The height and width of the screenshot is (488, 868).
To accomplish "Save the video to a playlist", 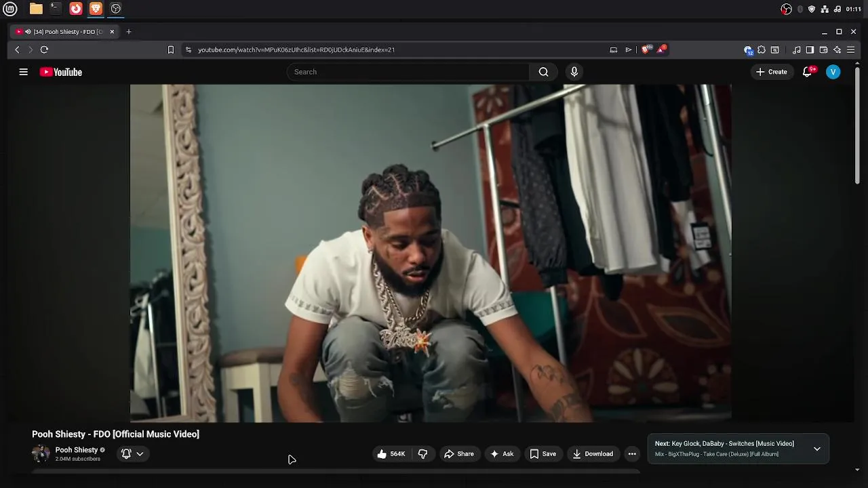I will click(x=542, y=454).
